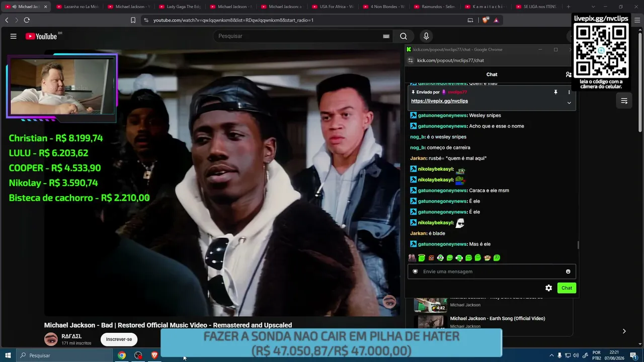Click the browser address bar URL
The image size is (644, 362).
pos(233,20)
